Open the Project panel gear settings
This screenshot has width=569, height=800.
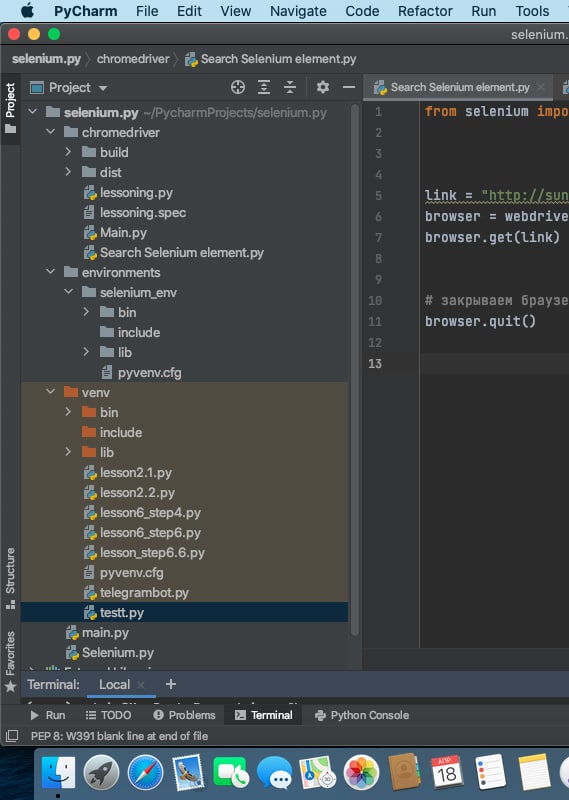click(323, 87)
